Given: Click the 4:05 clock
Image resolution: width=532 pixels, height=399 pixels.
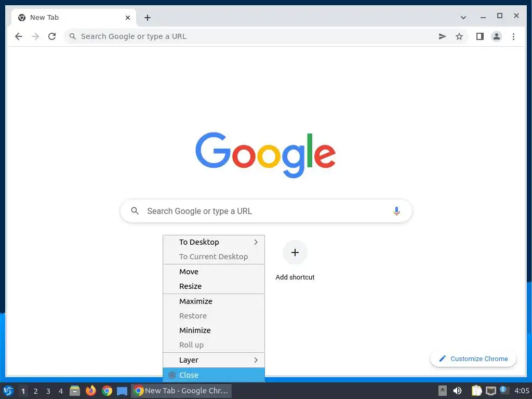Looking at the screenshot, I should [x=522, y=391].
